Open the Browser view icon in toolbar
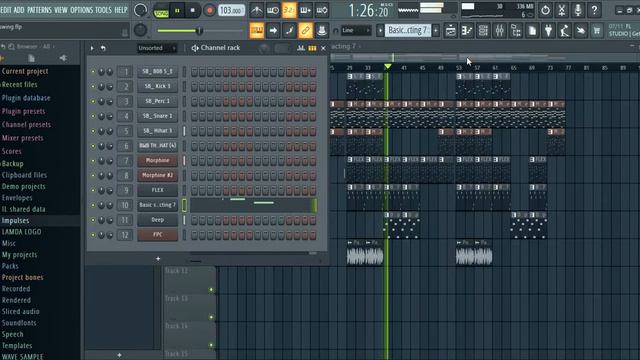The image size is (640, 360). 516,31
